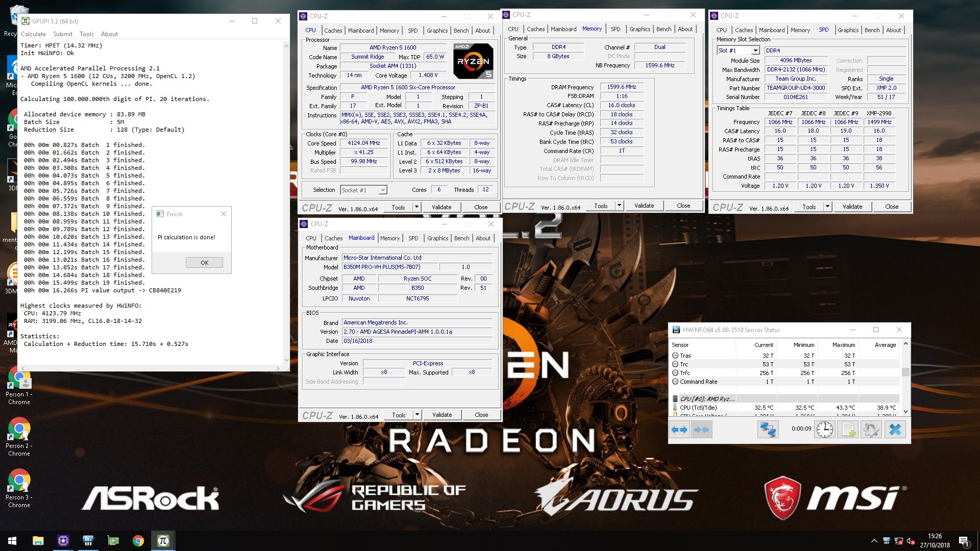Click HWiNFO vertical scrollbar thumb
Image resolution: width=980 pixels, height=551 pixels.
(905, 372)
